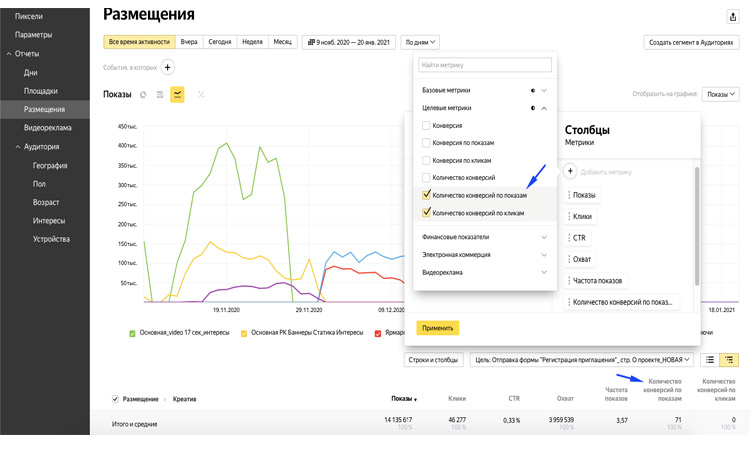Image resolution: width=750 pixels, height=450 pixels.
Task: Click the pie chart type icon
Action: click(x=143, y=94)
